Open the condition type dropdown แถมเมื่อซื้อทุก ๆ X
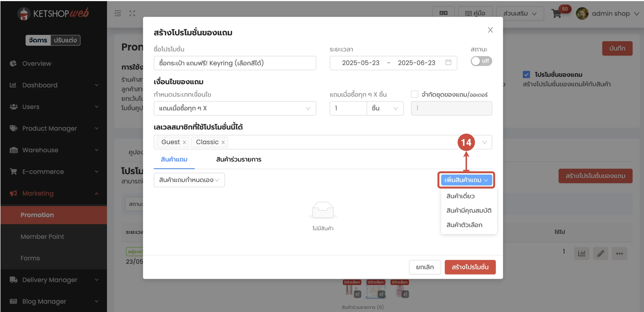Image resolution: width=644 pixels, height=312 pixels. coord(235,108)
